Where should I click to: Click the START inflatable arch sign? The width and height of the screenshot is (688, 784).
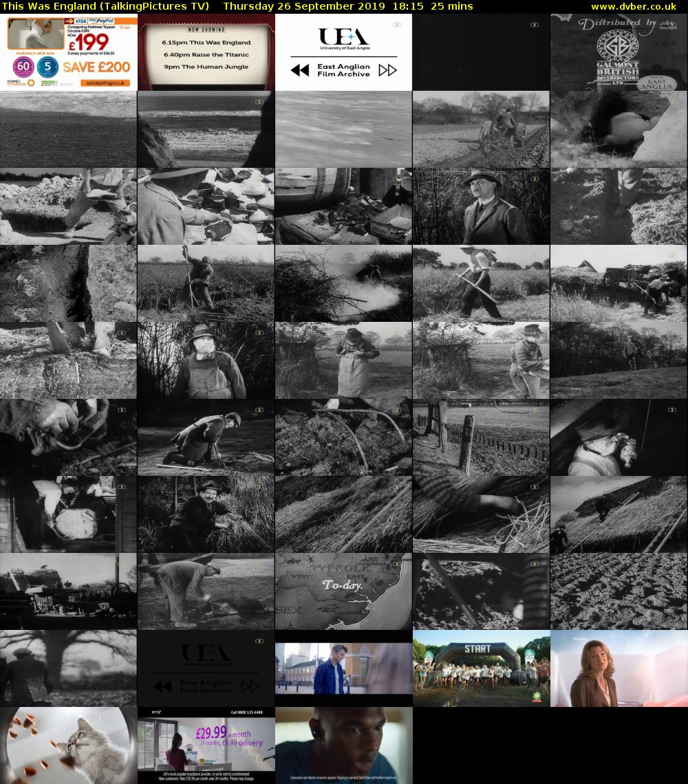point(477,649)
